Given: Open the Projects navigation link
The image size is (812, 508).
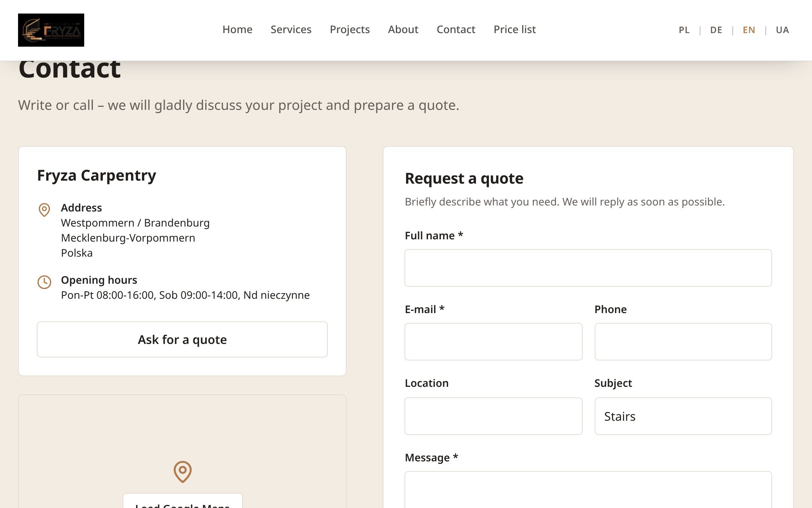Looking at the screenshot, I should tap(350, 29).
